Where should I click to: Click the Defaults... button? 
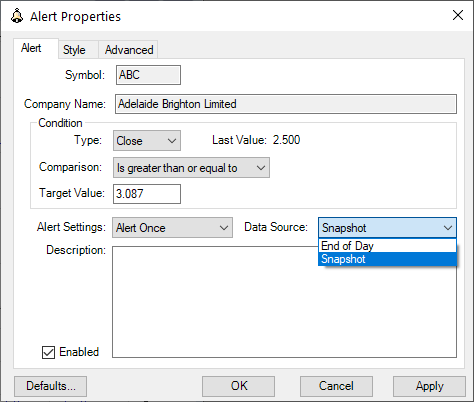click(50, 386)
